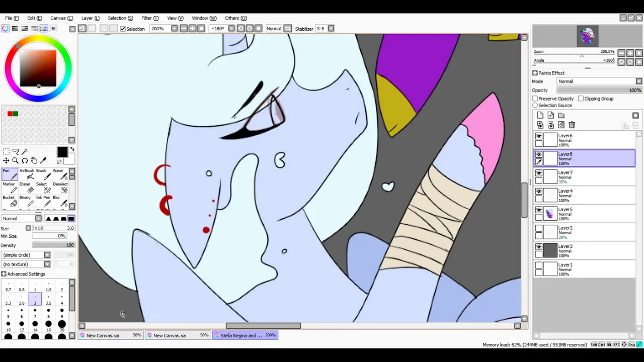Select the AirBrush tool

(x=26, y=174)
